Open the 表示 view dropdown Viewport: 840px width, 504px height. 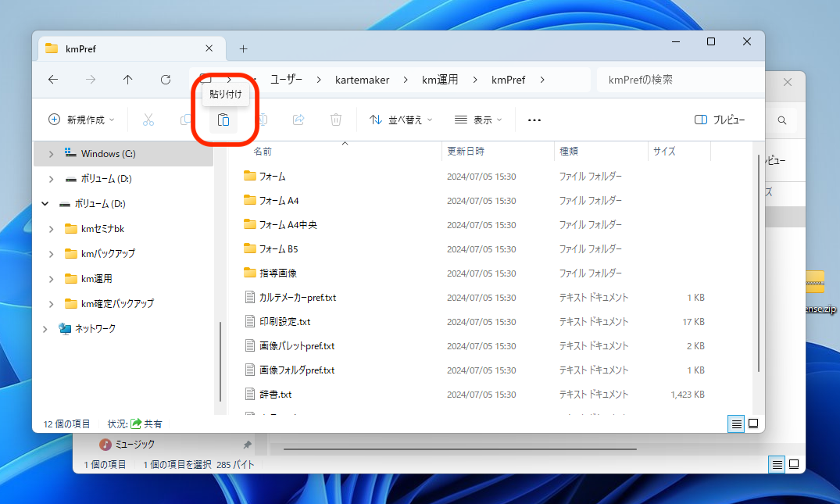coord(478,120)
